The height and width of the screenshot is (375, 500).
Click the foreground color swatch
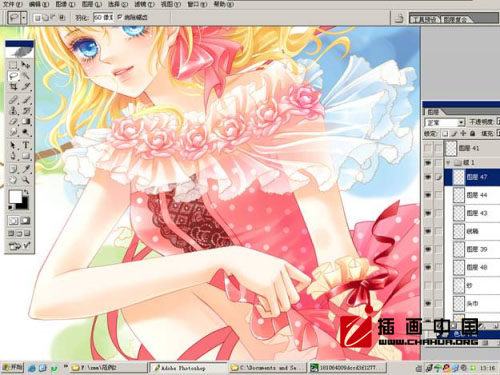[15, 197]
